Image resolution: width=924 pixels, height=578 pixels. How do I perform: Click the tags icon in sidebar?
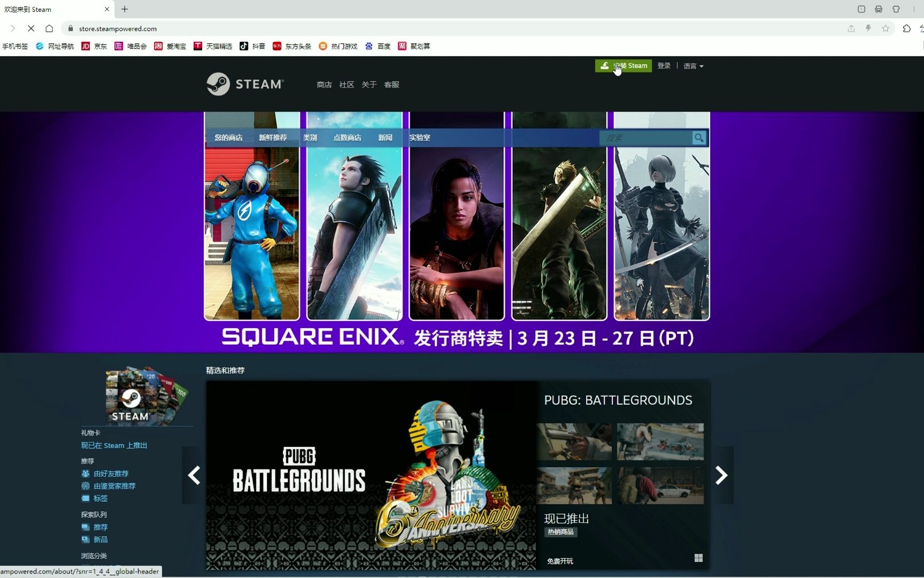coord(86,498)
